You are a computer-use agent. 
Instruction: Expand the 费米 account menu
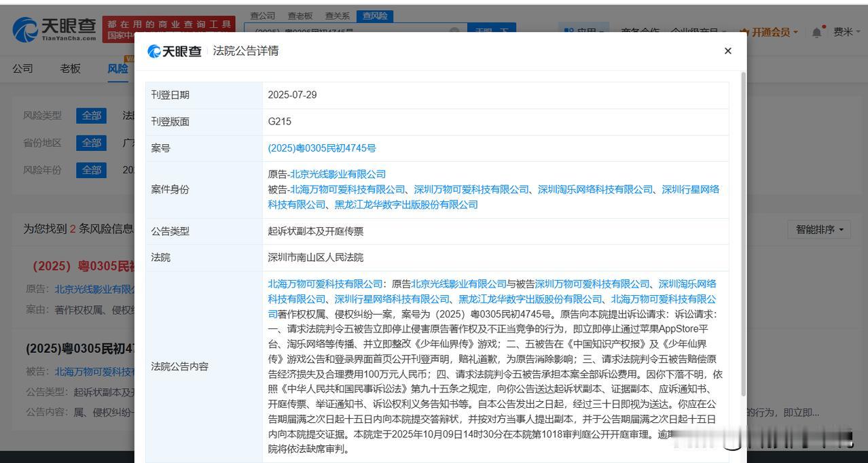(x=846, y=32)
